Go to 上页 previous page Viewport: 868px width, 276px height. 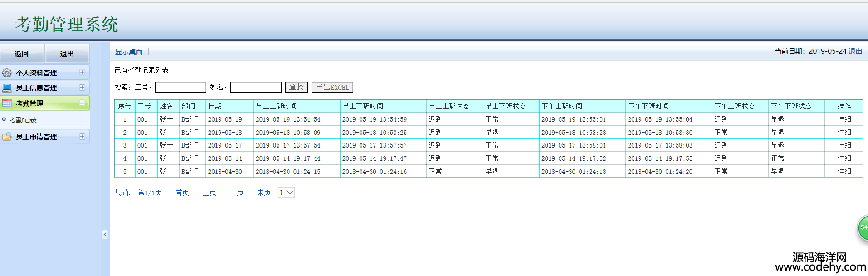[210, 193]
